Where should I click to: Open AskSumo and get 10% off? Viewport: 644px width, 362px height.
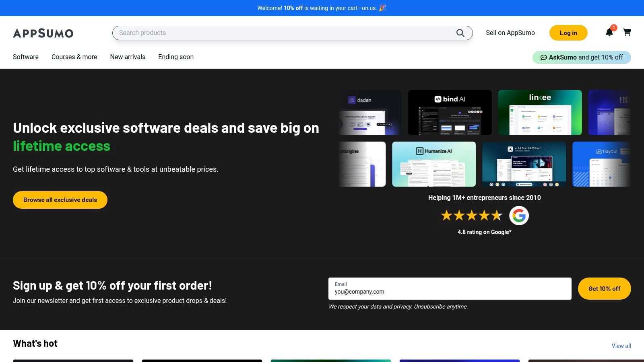pyautogui.click(x=582, y=58)
